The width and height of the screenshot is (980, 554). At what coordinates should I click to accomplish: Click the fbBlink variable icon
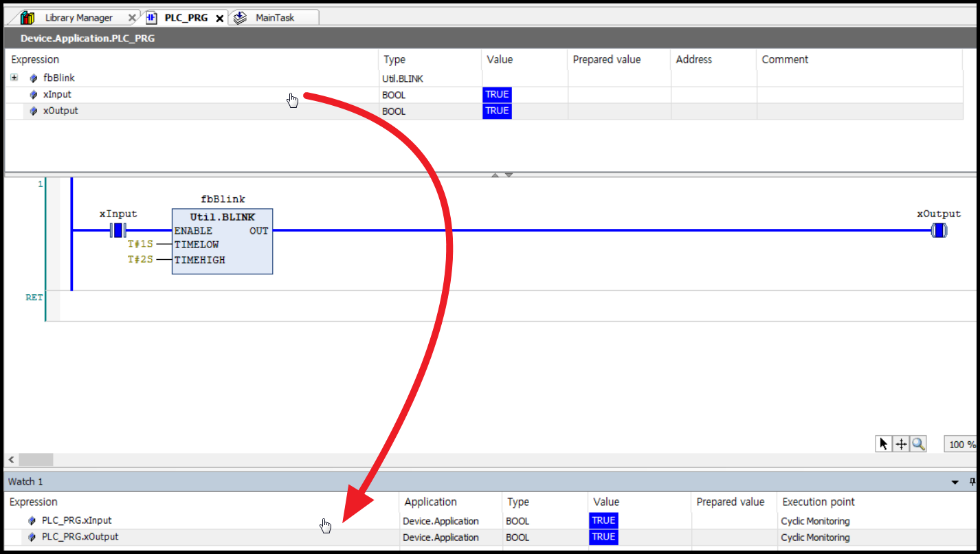(x=34, y=78)
